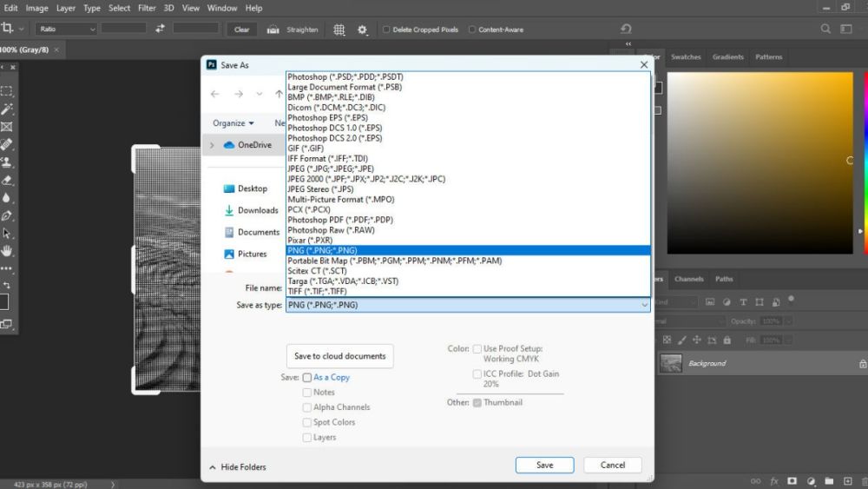Screen dimensions: 868x489
Task: Filter layers by type T icon
Action: tap(743, 301)
